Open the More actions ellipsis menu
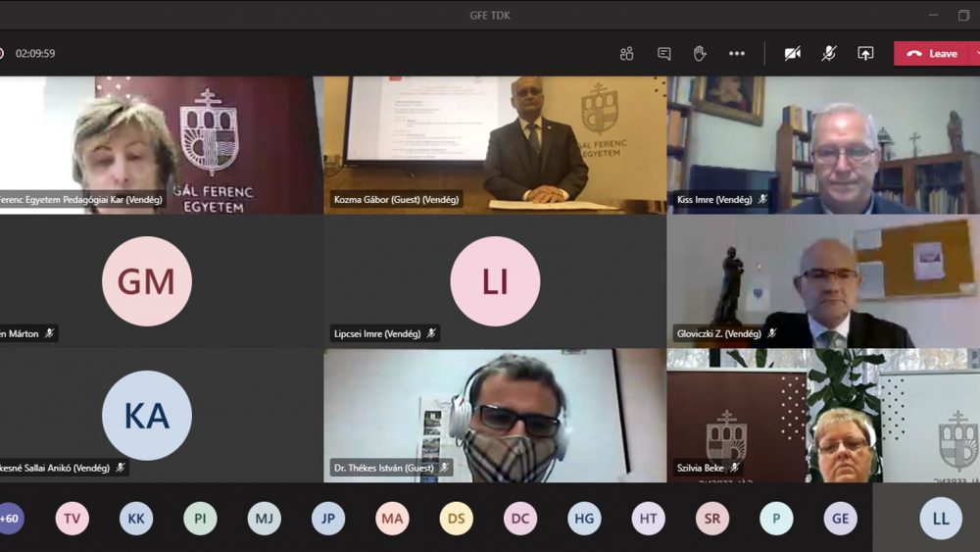 [737, 54]
